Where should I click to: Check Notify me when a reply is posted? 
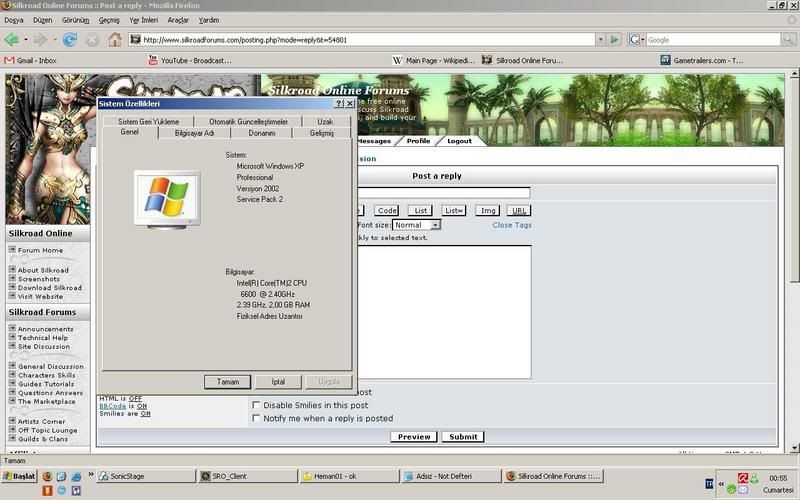[x=256, y=418]
